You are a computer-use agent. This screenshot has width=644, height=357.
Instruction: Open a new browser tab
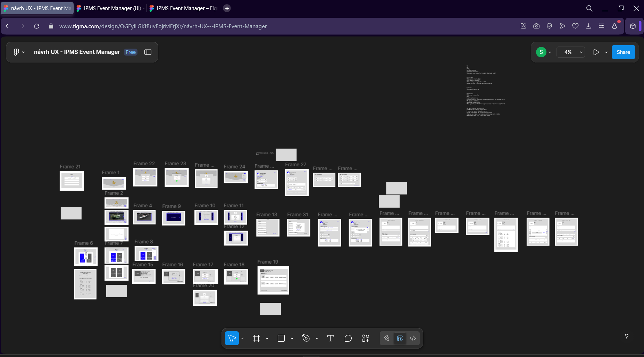click(x=227, y=8)
